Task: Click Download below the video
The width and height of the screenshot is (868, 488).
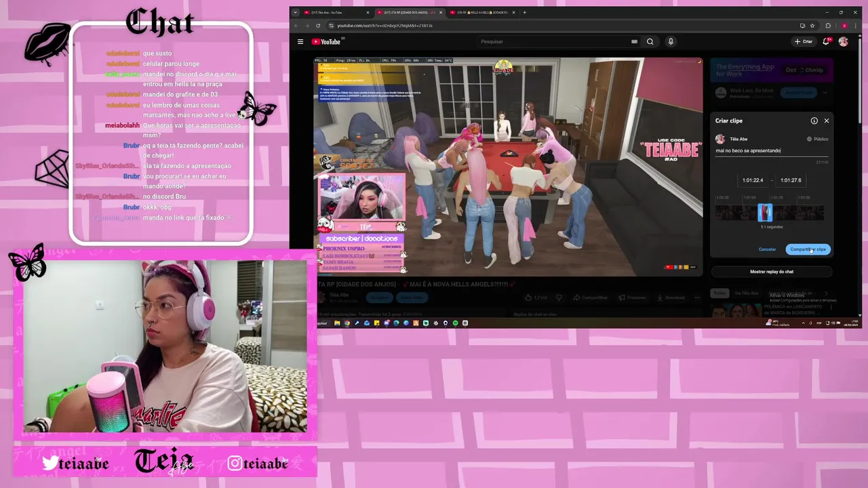Action: 671,298
